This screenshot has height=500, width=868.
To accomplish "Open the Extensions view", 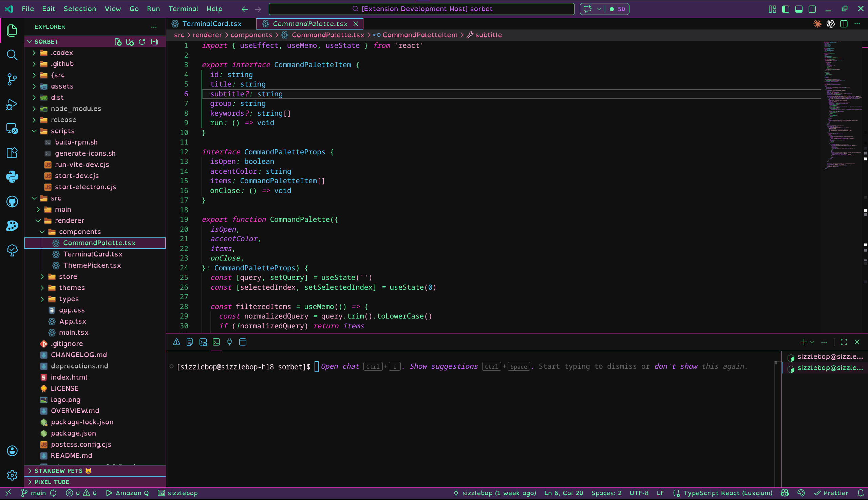I will pyautogui.click(x=12, y=152).
